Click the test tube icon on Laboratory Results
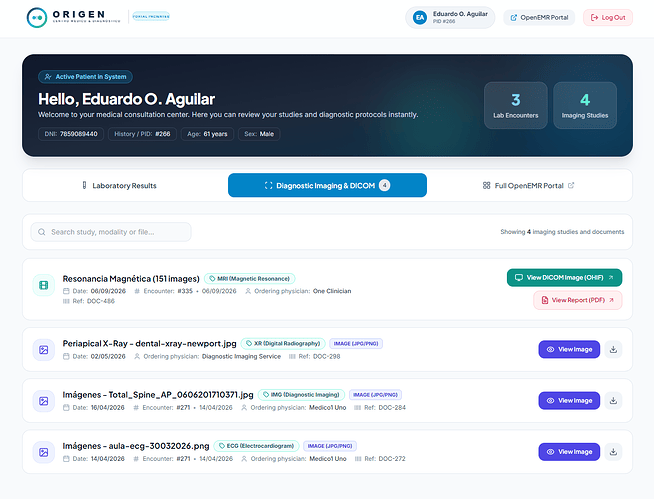This screenshot has width=654, height=499. [x=84, y=185]
